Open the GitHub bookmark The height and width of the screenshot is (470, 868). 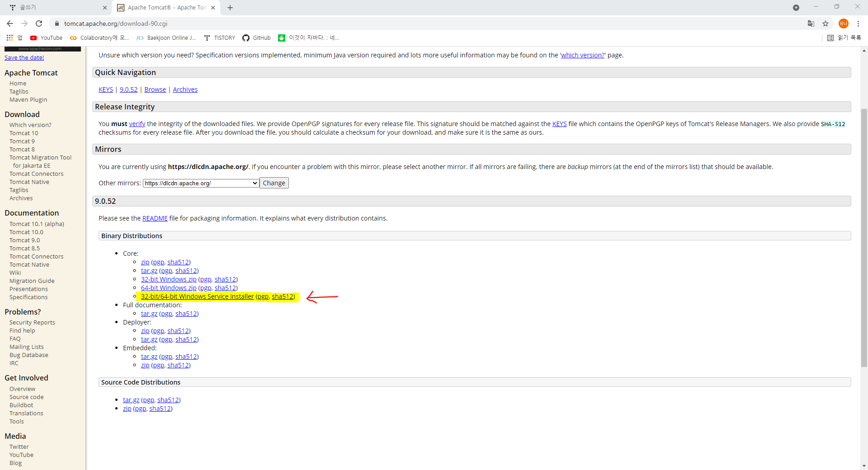point(256,38)
